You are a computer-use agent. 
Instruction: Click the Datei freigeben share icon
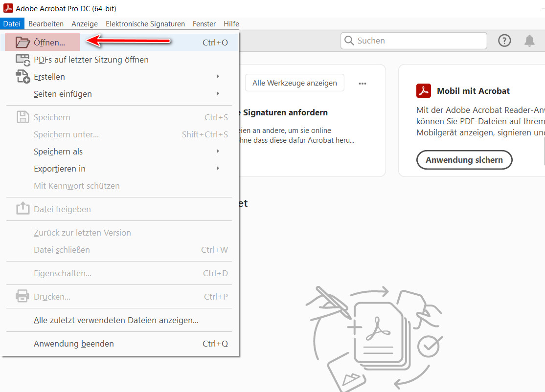click(x=23, y=209)
